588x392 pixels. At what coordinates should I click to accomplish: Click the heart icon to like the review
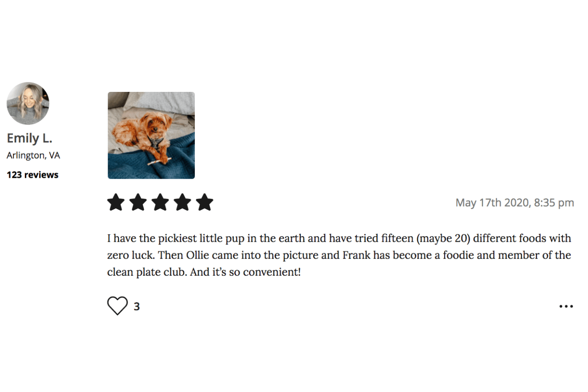(x=118, y=306)
